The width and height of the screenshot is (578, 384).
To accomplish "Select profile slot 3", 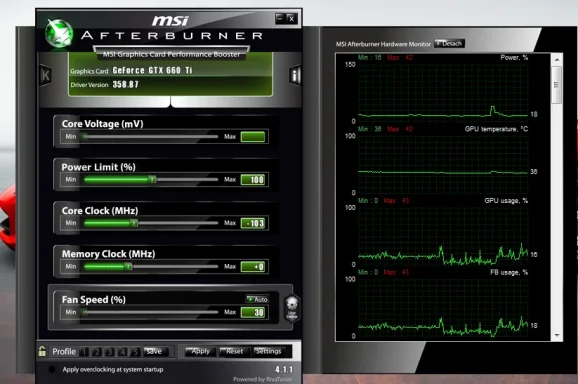I will coord(109,352).
